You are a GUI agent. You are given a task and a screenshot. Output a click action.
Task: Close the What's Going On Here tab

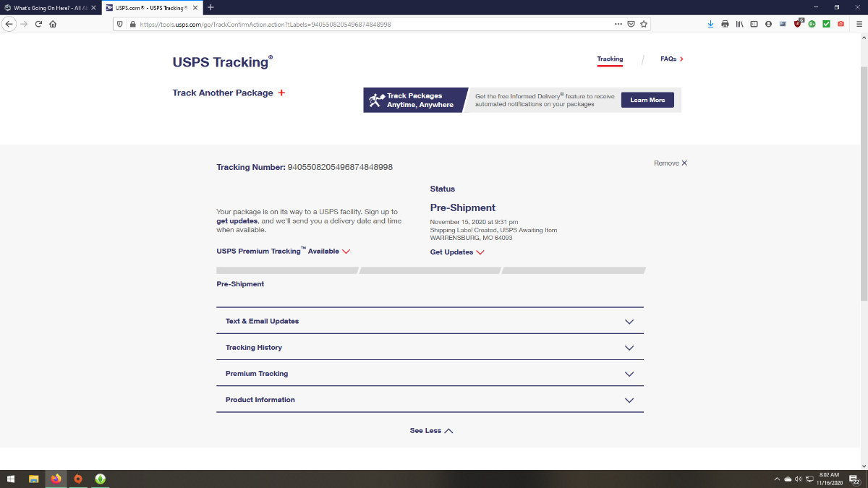pyautogui.click(x=93, y=7)
